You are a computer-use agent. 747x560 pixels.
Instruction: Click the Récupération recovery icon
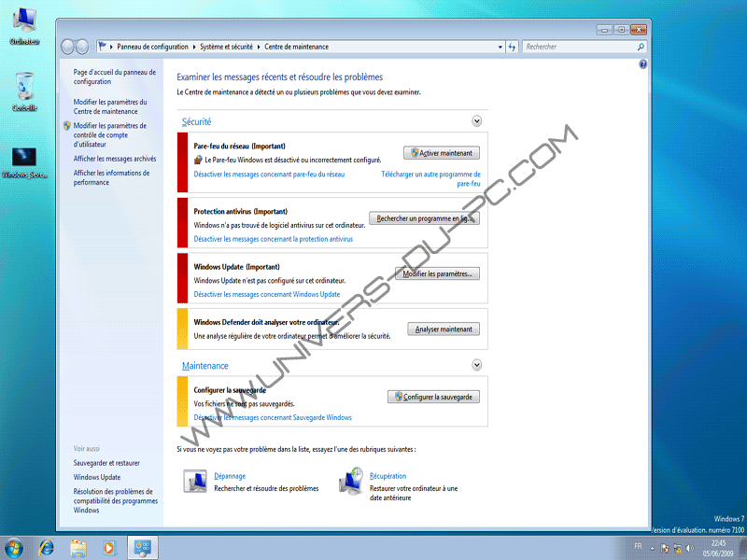[351, 481]
